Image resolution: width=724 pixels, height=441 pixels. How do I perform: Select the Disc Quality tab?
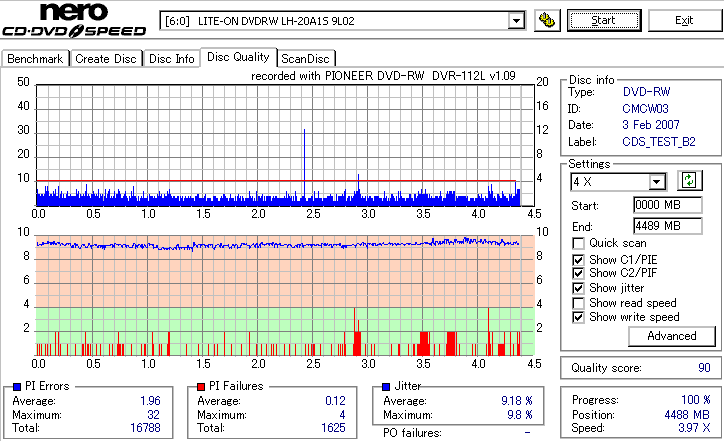(x=238, y=57)
